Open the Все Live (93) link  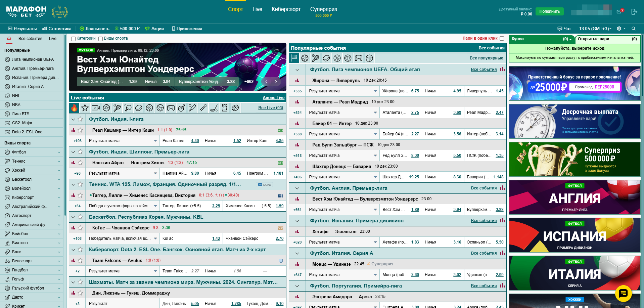coord(271,108)
